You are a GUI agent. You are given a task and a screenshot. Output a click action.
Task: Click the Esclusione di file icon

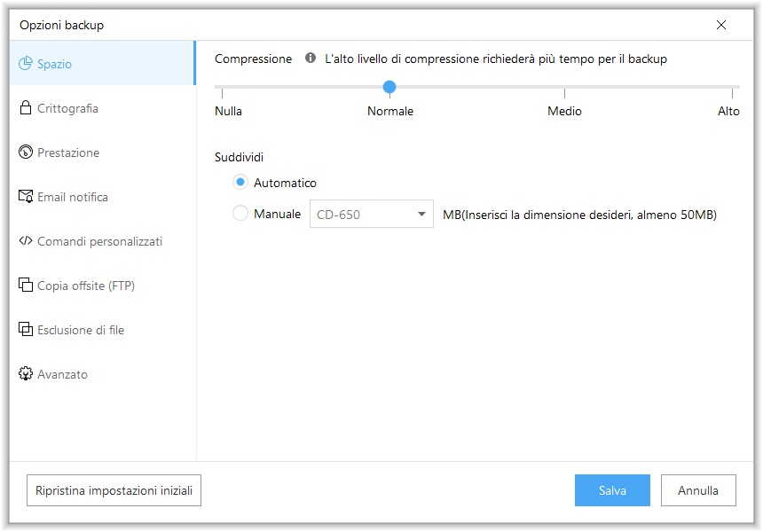tap(26, 330)
